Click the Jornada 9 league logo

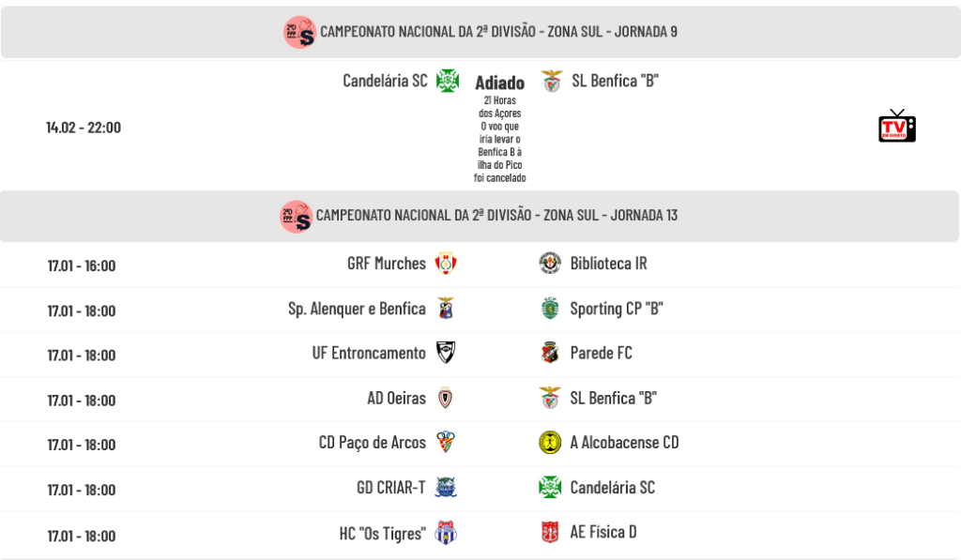tap(299, 32)
